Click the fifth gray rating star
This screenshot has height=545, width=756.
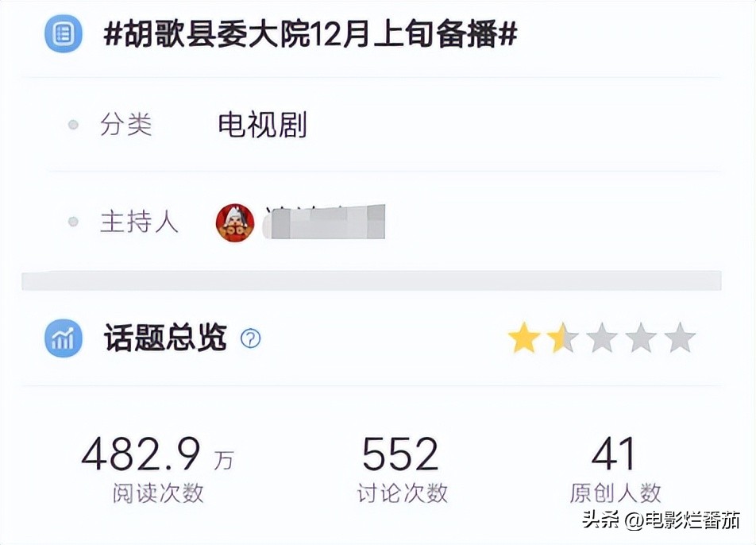pyautogui.click(x=679, y=338)
